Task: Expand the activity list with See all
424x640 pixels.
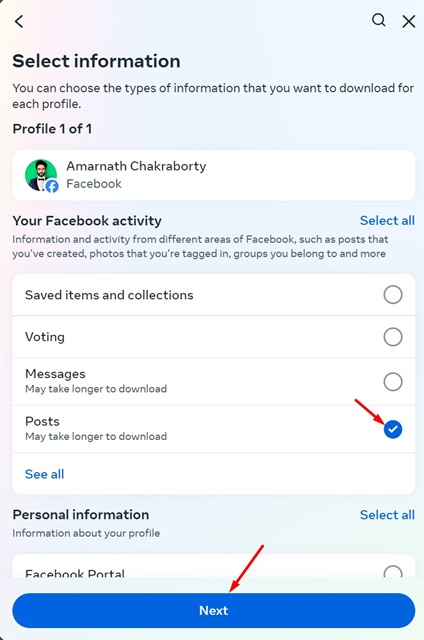Action: tap(44, 474)
